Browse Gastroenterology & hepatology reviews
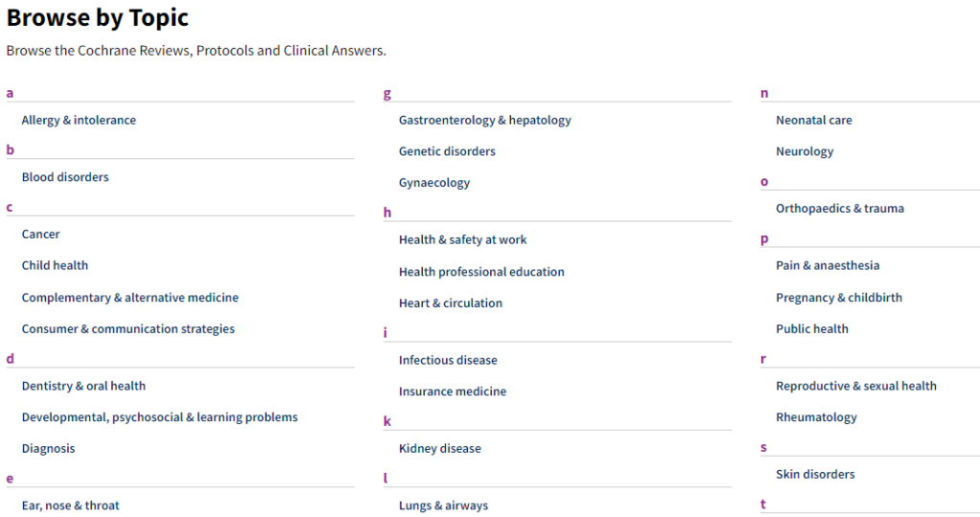This screenshot has height=517, width=980. [x=485, y=121]
